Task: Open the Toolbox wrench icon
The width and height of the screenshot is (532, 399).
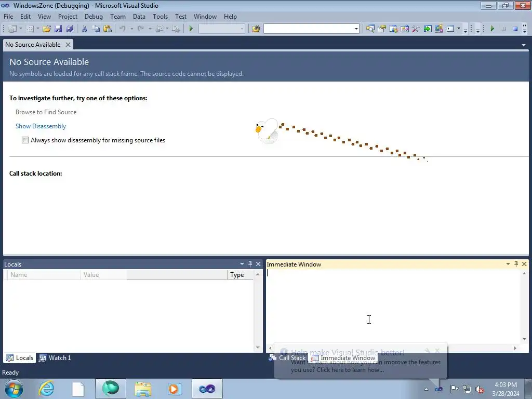Action: coord(416,29)
